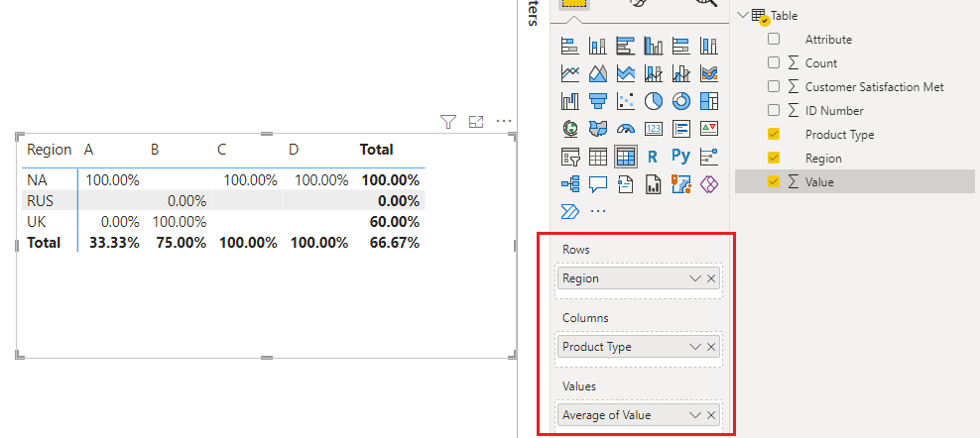Select the Smart narrative visual

626,184
